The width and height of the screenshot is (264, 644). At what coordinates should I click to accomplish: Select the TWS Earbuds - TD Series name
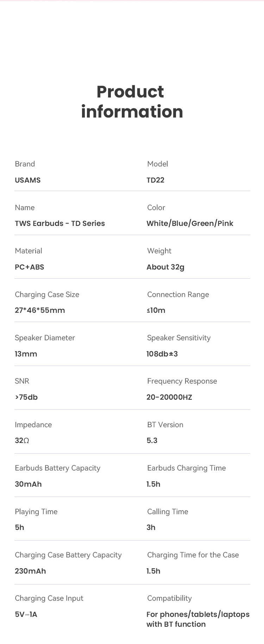click(60, 223)
